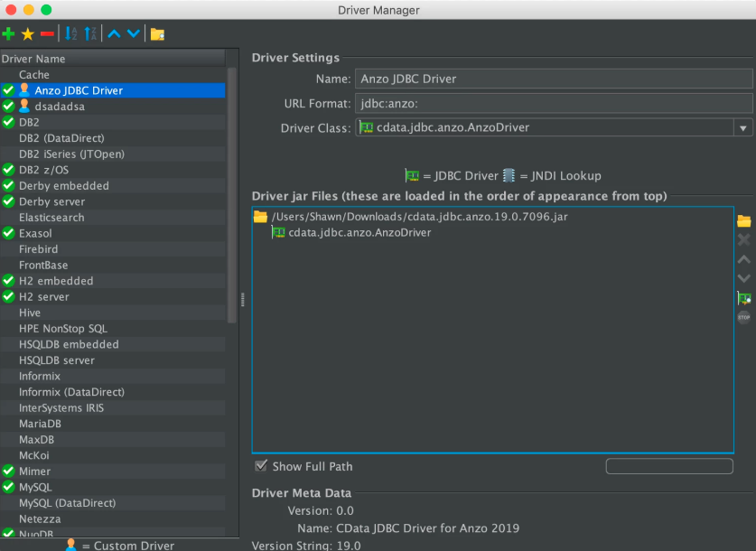Click the yellow star favorite driver icon
Viewport: 756px width, 551px height.
[28, 33]
